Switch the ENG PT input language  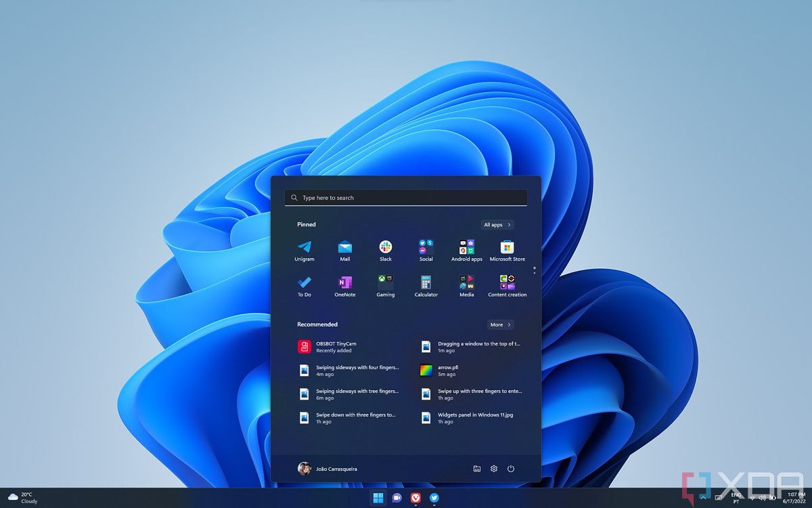click(736, 498)
